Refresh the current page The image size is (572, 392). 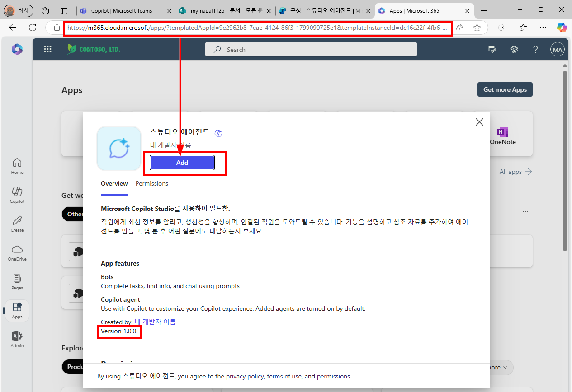pos(33,28)
